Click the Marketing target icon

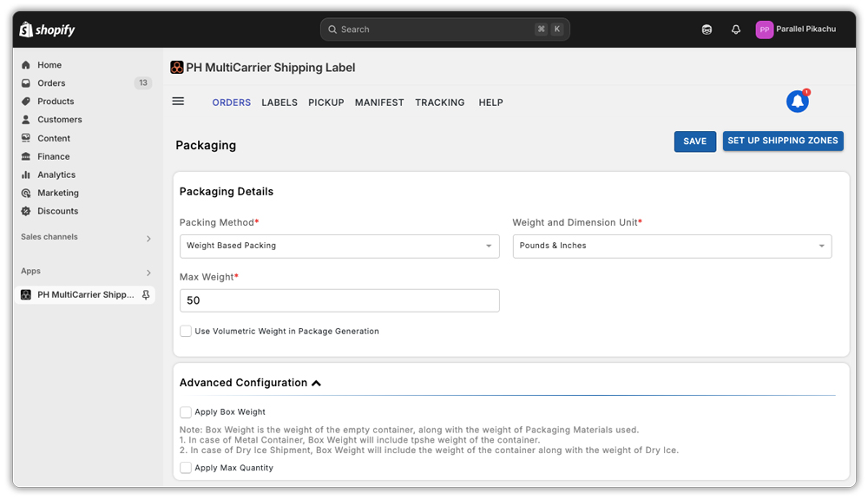click(25, 193)
